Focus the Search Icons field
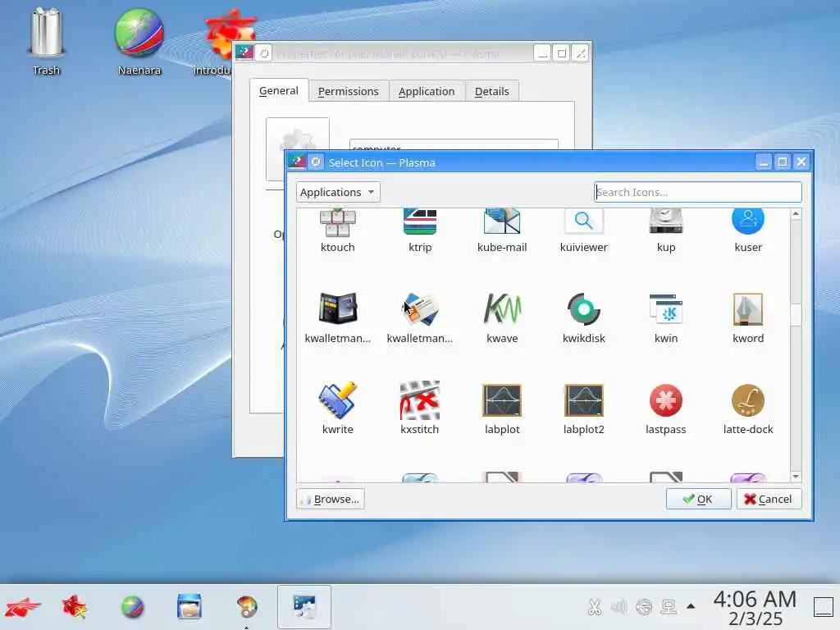 [x=698, y=192]
